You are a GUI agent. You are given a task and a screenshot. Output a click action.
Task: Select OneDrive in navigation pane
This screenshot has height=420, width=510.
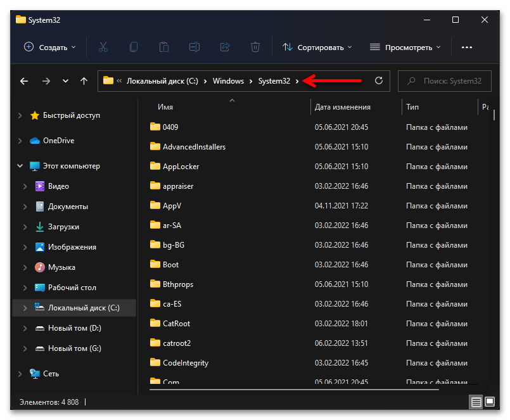[59, 141]
